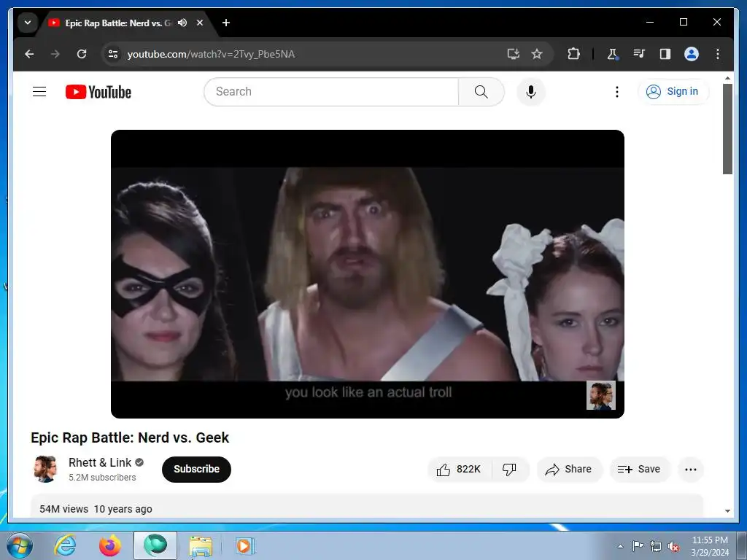Image resolution: width=747 pixels, height=560 pixels.
Task: Open the muted volume tray icon
Action: point(673,546)
